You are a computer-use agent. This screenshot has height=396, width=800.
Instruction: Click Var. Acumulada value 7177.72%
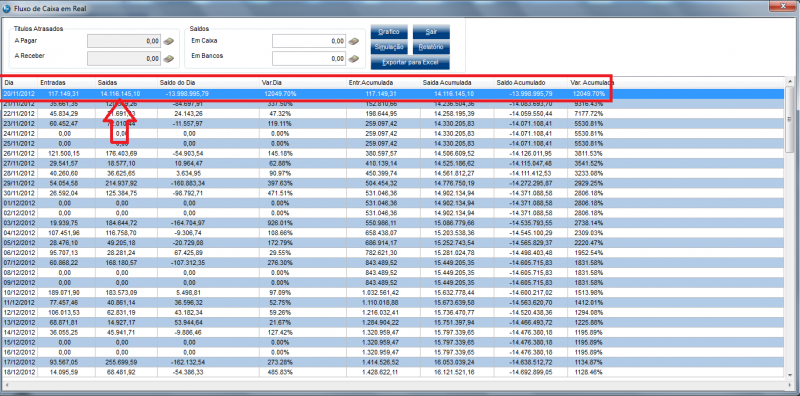pyautogui.click(x=588, y=113)
